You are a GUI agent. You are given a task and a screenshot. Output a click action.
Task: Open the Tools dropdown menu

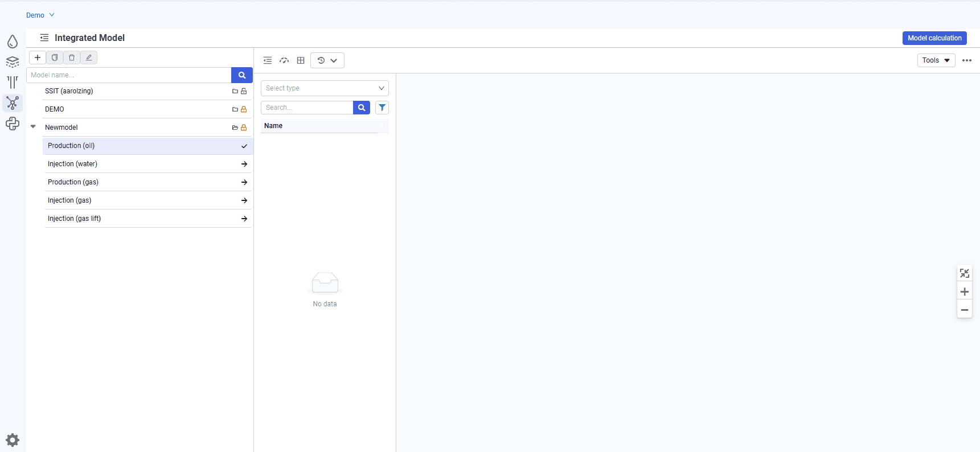[x=936, y=60]
